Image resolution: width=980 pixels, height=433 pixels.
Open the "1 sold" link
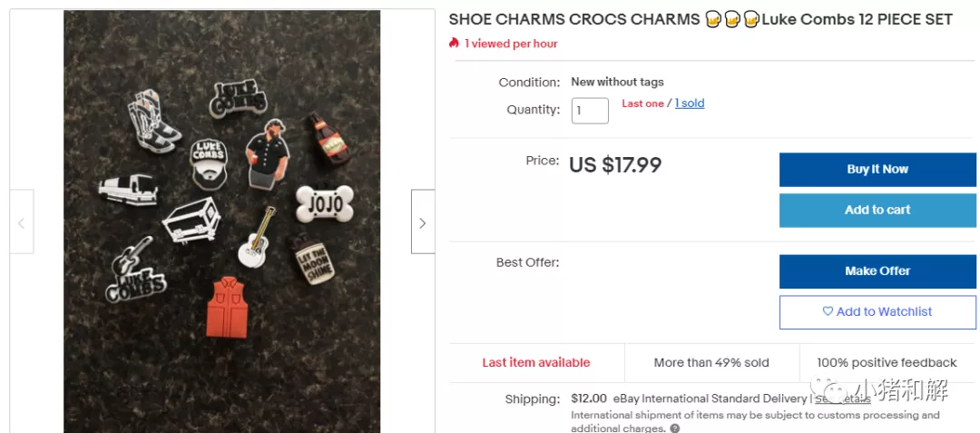coord(690,103)
